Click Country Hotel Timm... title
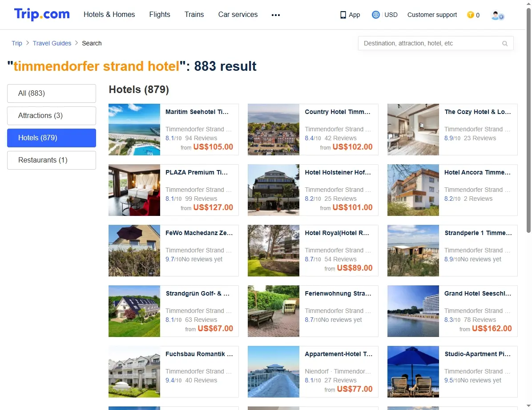Viewport: 532px width, 410px height. click(x=338, y=112)
